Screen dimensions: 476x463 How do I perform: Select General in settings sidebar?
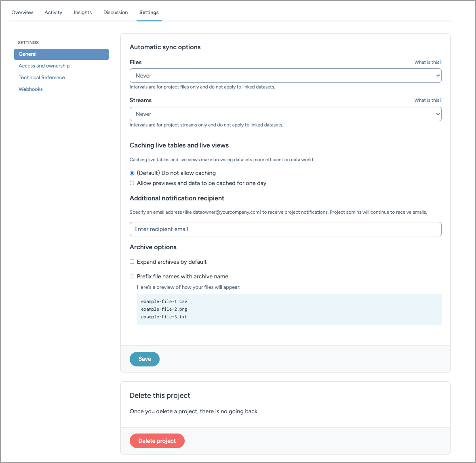coord(61,54)
